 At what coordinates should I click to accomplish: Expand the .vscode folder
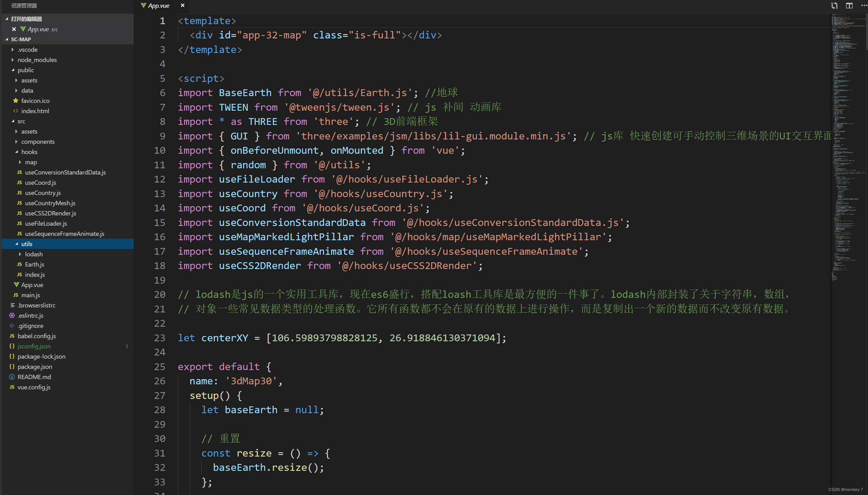(13, 50)
